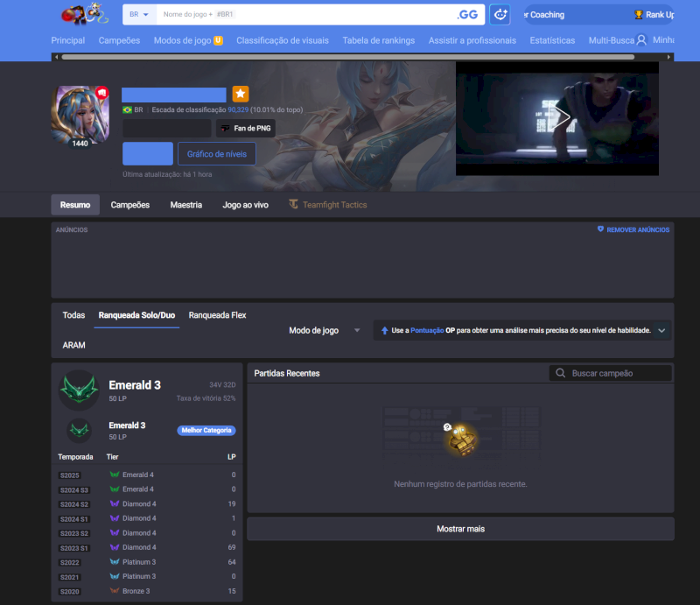Viewport: 700px width, 605px height.
Task: Click the S2023 S1 season tag
Action: pyautogui.click(x=74, y=548)
